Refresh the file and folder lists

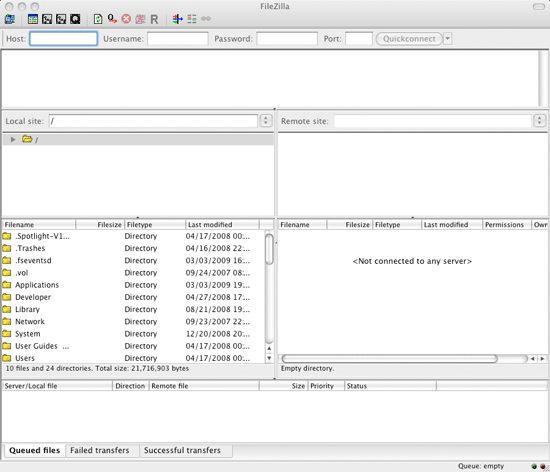pyautogui.click(x=98, y=19)
